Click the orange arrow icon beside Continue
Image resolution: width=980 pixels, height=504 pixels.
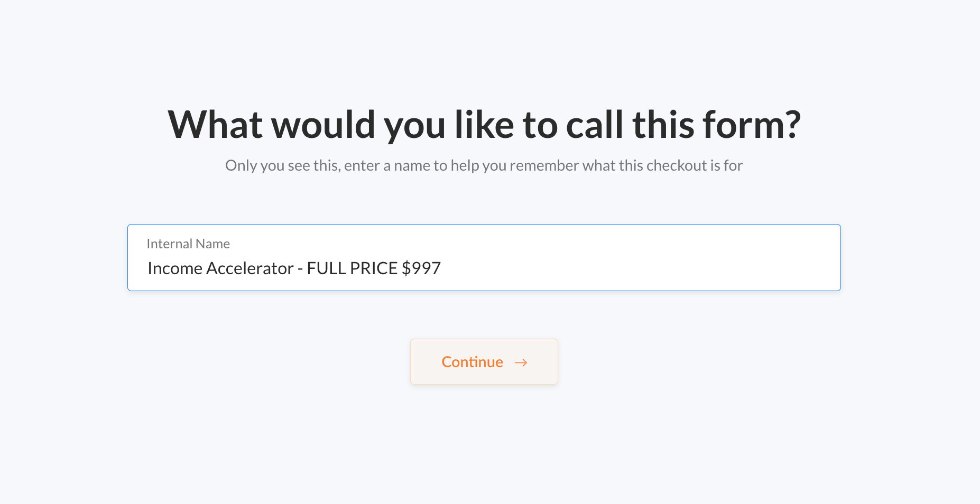tap(521, 362)
